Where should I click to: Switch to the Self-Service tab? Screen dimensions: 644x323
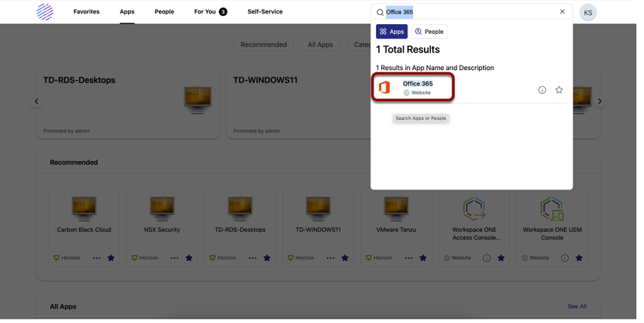(x=267, y=12)
